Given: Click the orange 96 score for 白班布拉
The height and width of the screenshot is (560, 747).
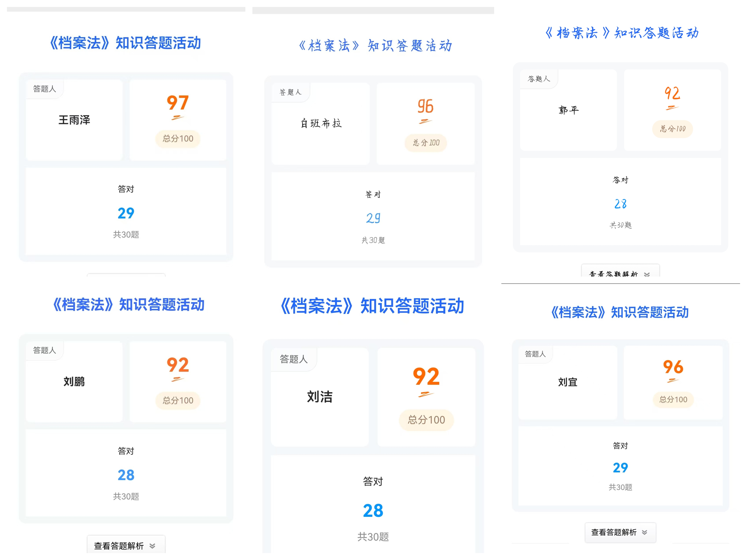Looking at the screenshot, I should point(425,106).
